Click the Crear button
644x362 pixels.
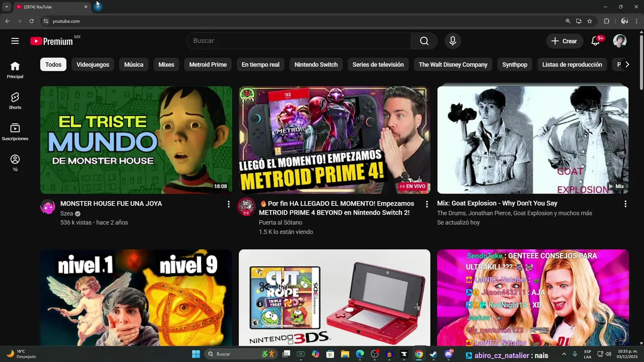coord(565,41)
